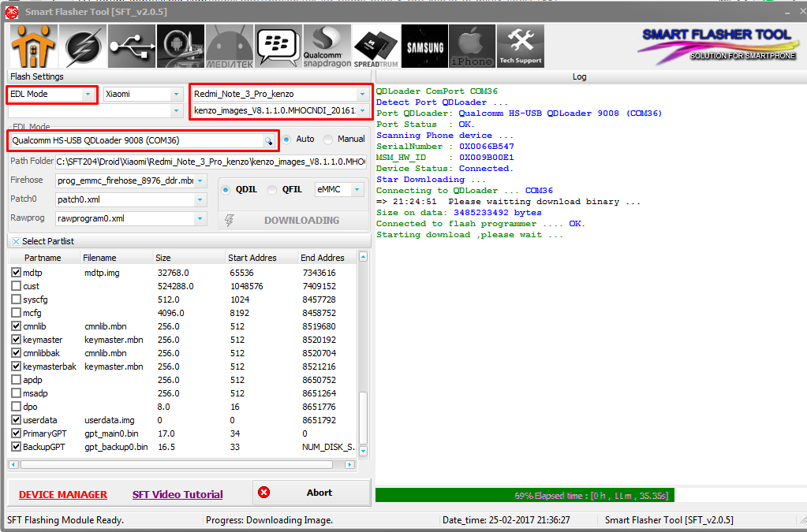Select the Manual radio button

point(328,140)
